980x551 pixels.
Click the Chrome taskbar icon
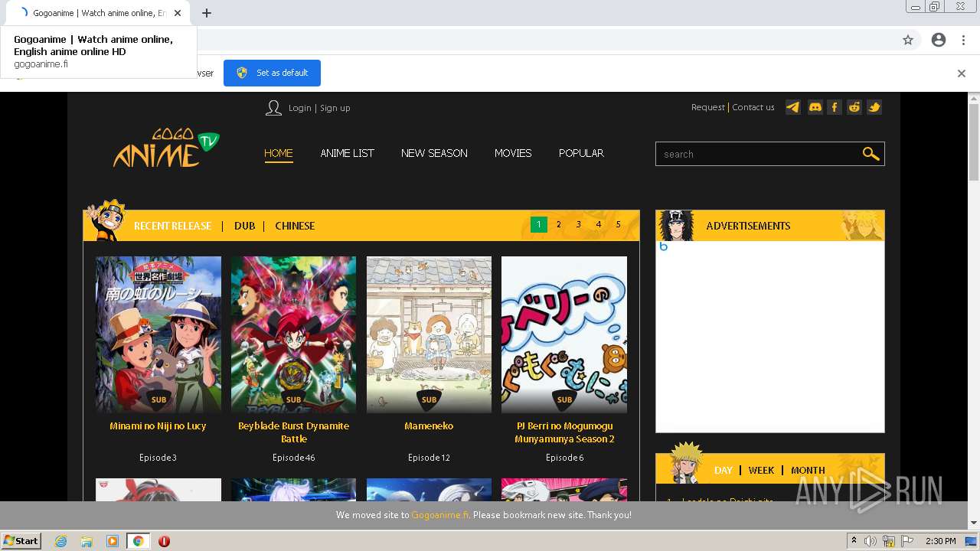tap(139, 541)
